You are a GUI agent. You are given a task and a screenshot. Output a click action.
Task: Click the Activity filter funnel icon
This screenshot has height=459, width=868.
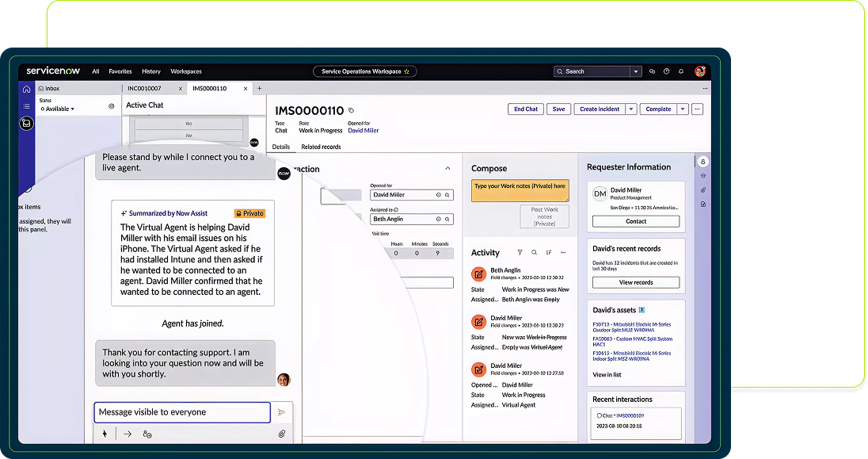click(520, 253)
